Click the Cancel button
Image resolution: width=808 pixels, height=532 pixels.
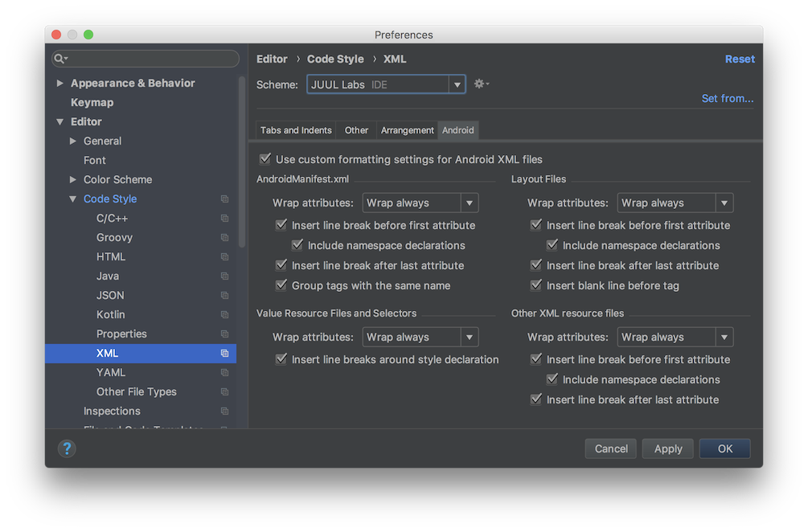click(611, 448)
